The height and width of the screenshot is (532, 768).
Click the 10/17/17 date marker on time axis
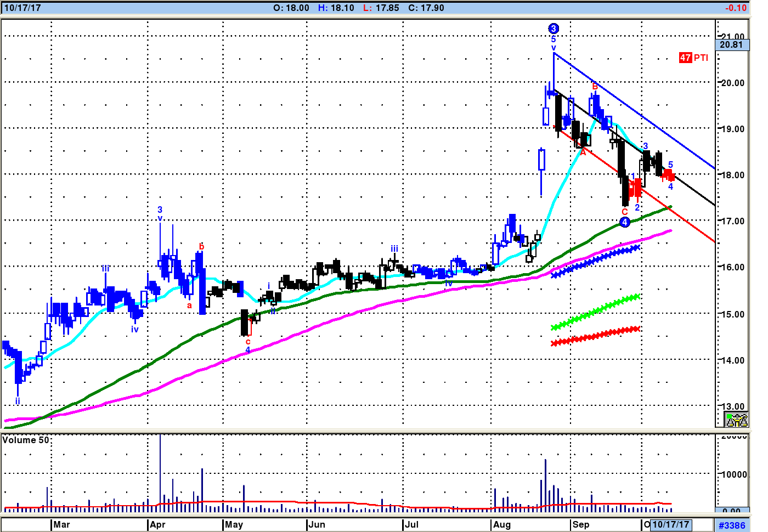pos(670,525)
